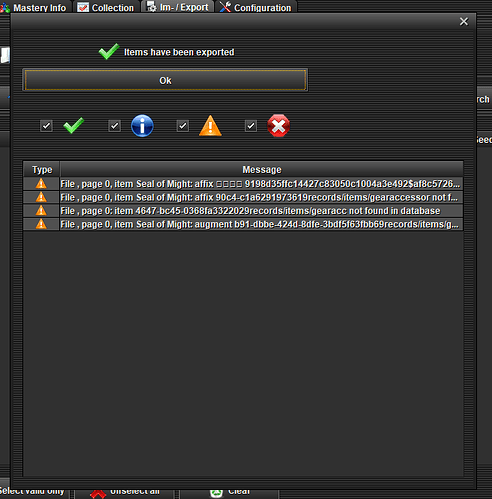Viewport: 492px width, 499px height.
Task: Confirm the export with the Ok button
Action: [165, 80]
